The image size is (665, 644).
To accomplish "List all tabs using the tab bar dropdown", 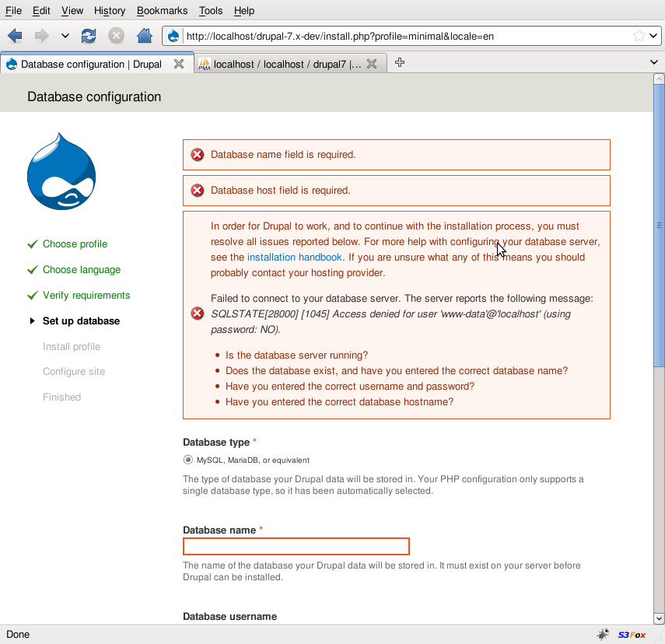I will (653, 62).
